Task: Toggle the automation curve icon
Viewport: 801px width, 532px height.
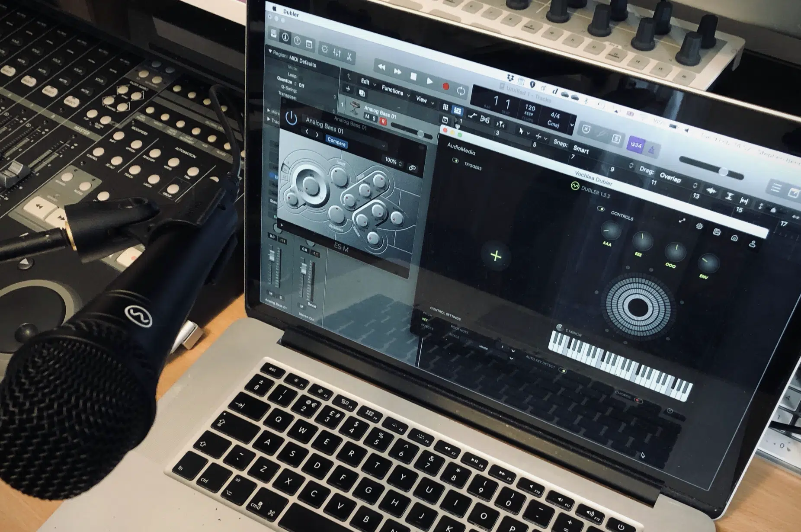Action: pyautogui.click(x=472, y=116)
